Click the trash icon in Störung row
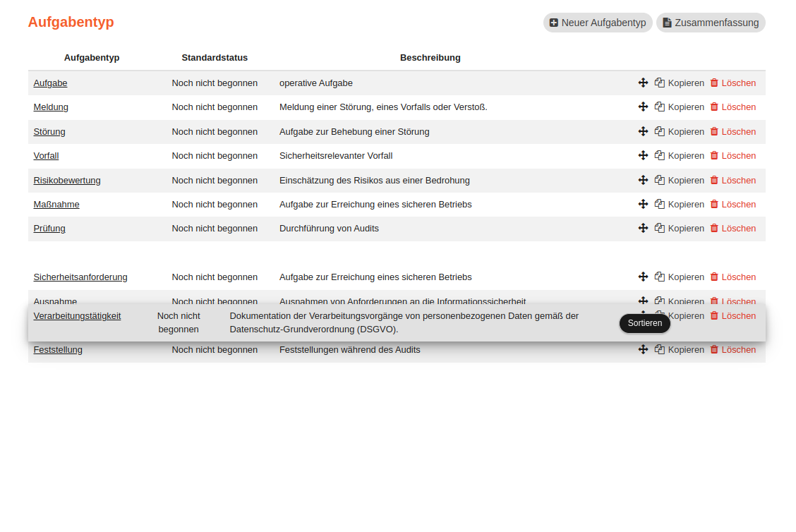The image size is (796, 532). 714,131
